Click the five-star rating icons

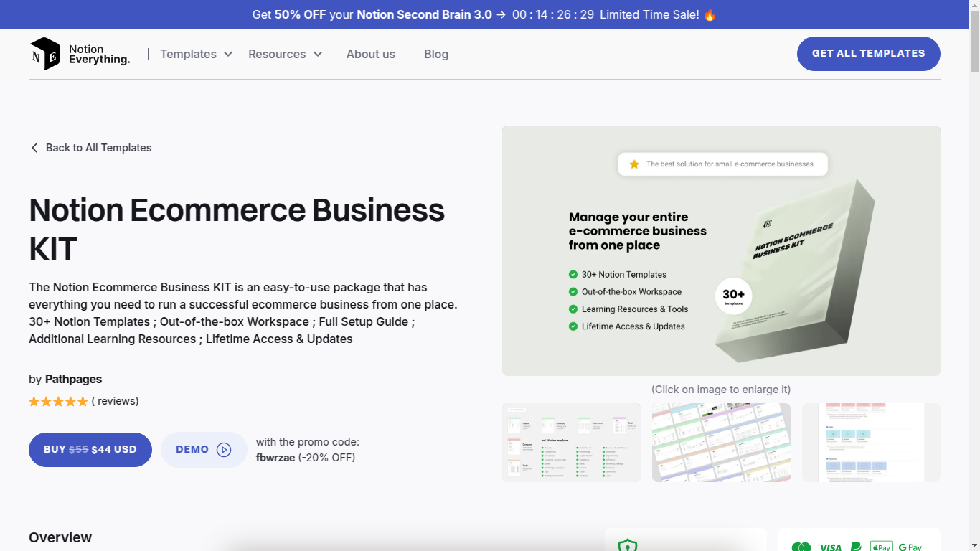tap(58, 401)
